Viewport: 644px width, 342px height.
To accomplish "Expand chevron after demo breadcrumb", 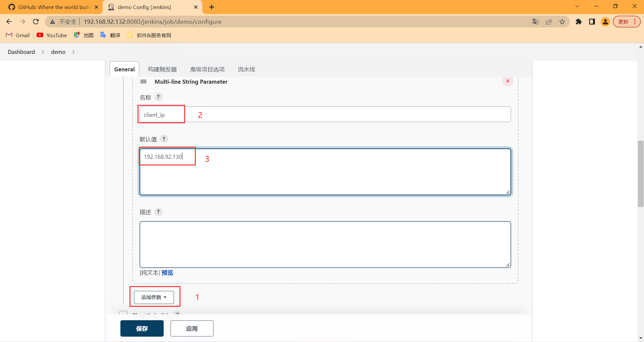I will click(73, 52).
